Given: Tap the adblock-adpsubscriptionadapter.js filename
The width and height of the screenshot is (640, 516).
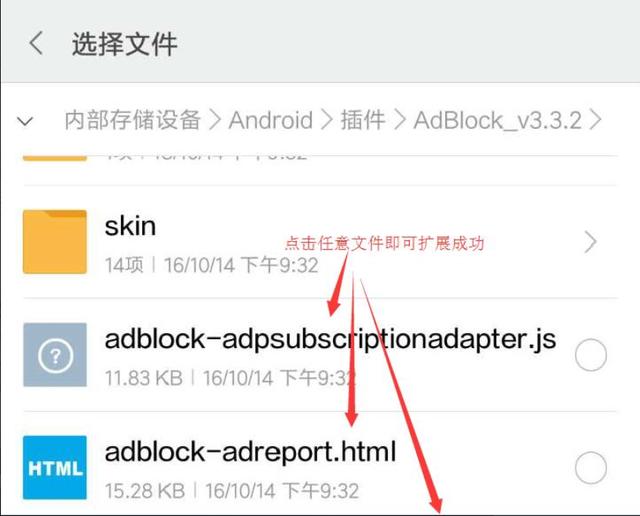Looking at the screenshot, I should (330, 340).
